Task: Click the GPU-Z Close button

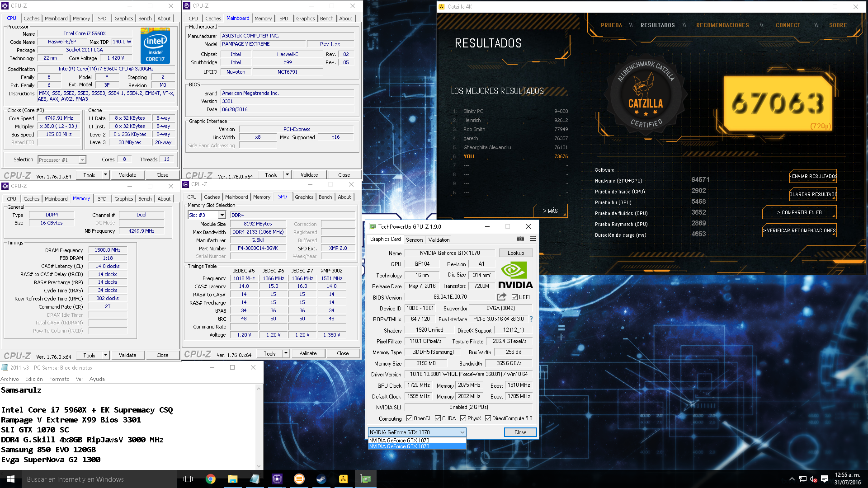Action: (x=520, y=432)
